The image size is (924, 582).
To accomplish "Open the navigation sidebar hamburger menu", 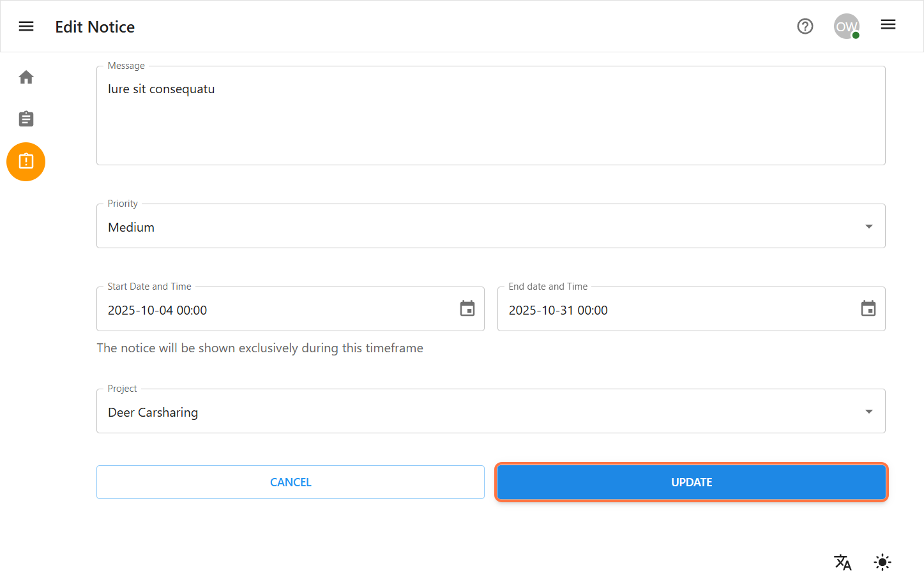I will coord(26,26).
